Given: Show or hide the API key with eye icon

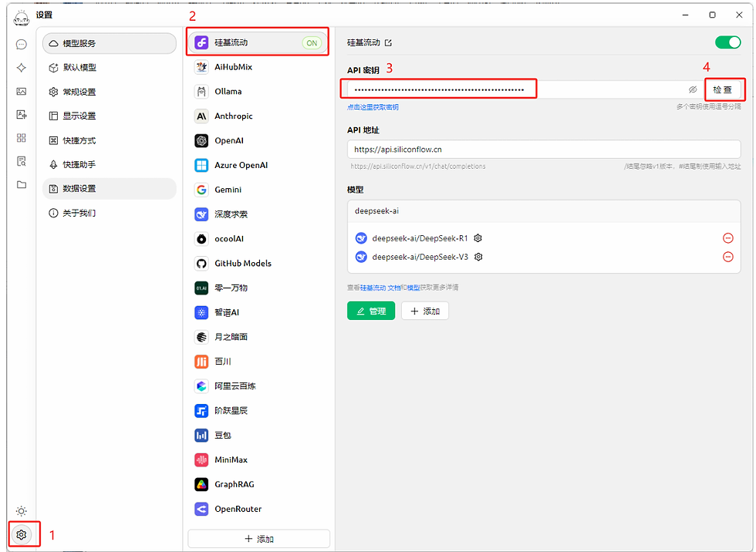Looking at the screenshot, I should coord(693,89).
